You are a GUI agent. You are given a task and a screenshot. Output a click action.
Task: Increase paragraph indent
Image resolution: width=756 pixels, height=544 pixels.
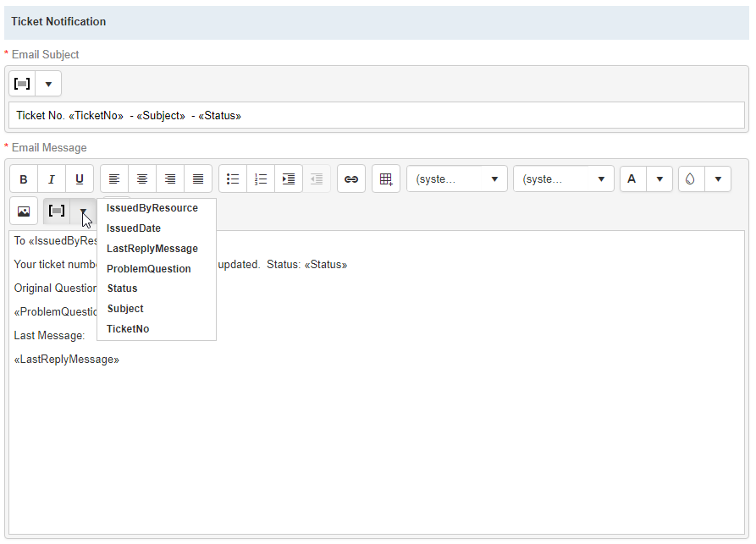pyautogui.click(x=289, y=179)
